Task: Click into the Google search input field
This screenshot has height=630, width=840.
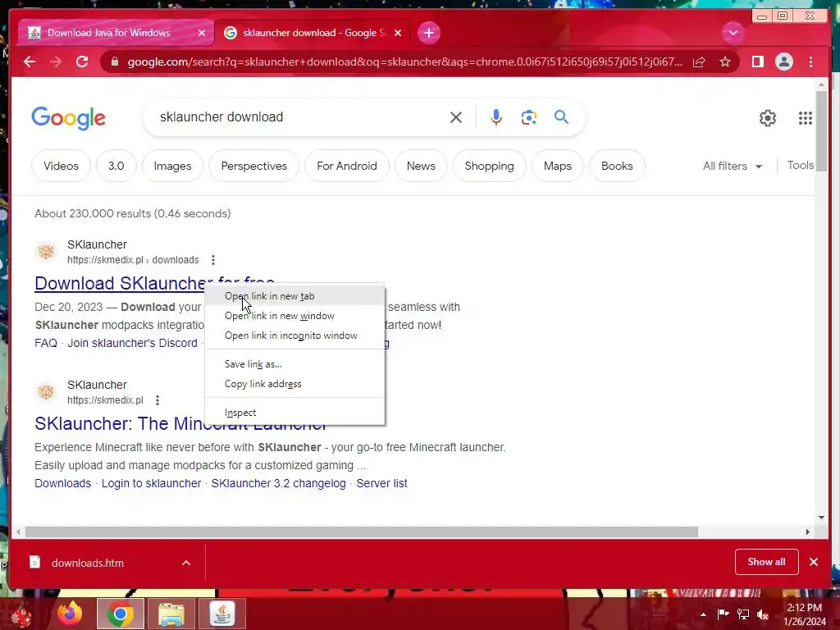Action: point(300,117)
